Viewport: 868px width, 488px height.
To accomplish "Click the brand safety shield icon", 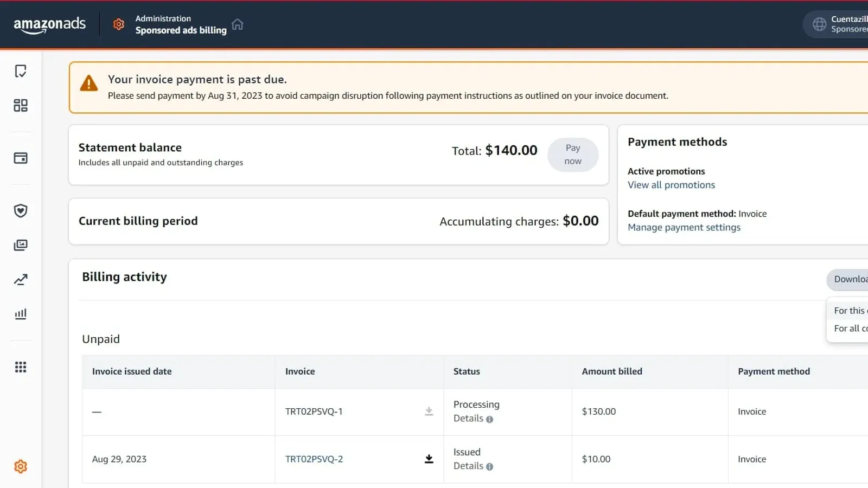I will click(20, 210).
